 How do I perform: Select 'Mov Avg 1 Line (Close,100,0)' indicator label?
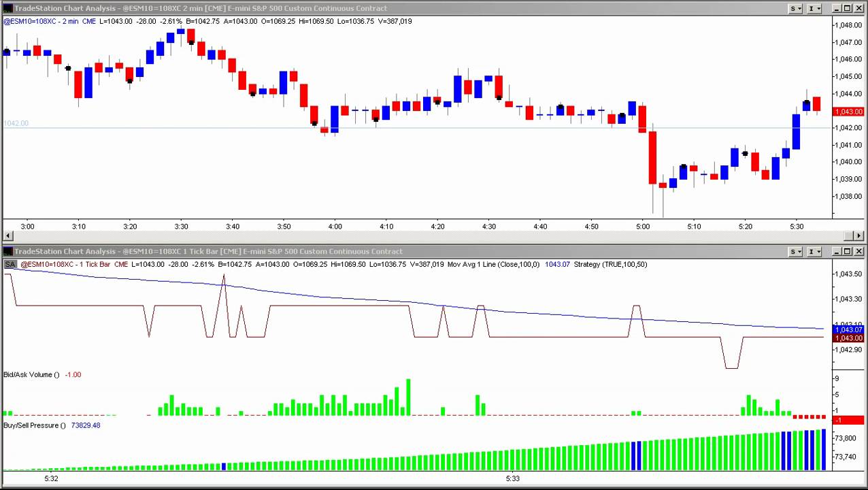[x=493, y=264]
